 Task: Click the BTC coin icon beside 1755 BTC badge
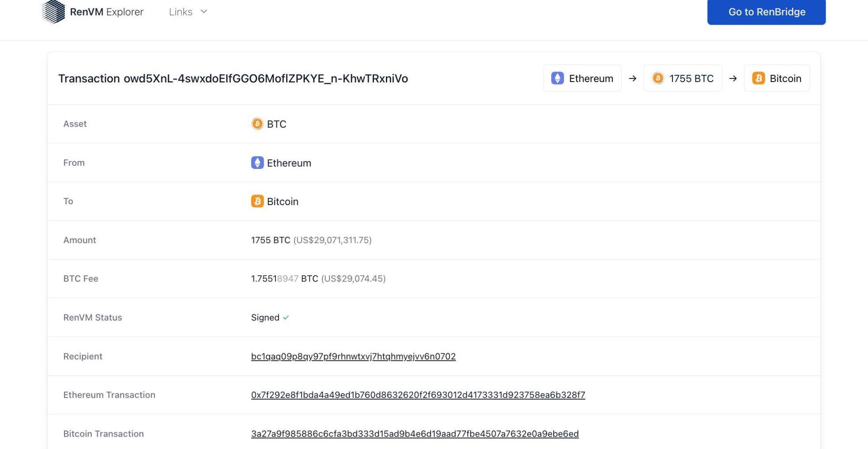(x=658, y=78)
